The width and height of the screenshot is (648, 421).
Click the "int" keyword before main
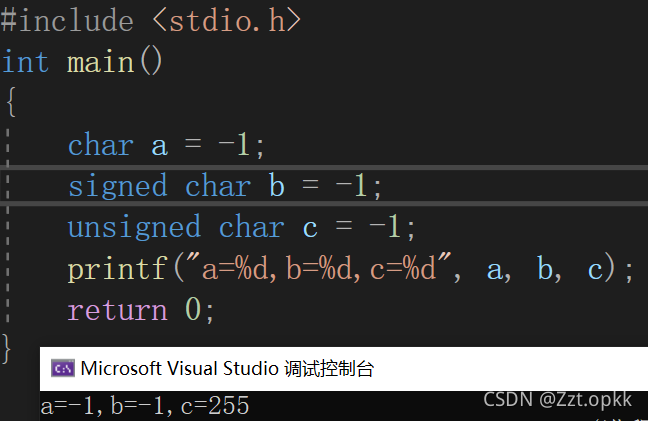point(25,62)
